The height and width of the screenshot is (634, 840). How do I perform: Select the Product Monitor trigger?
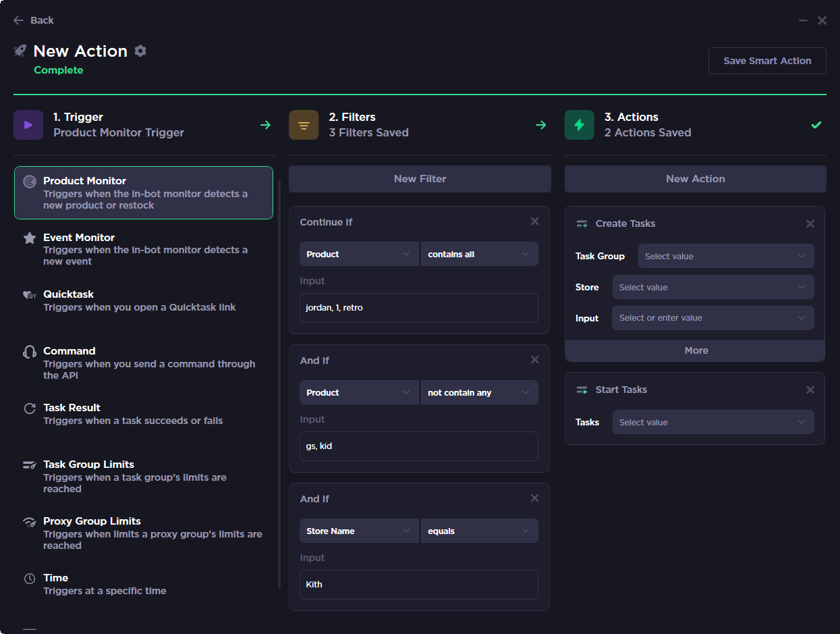click(144, 192)
